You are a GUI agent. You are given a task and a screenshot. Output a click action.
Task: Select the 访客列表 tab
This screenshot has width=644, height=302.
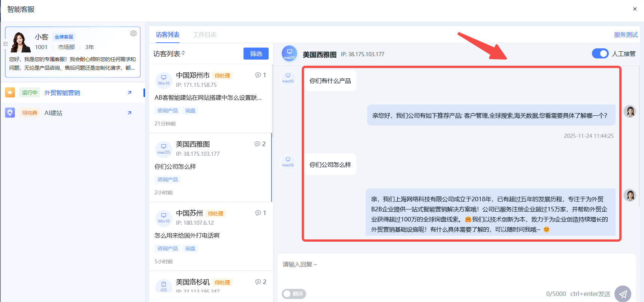tap(167, 35)
